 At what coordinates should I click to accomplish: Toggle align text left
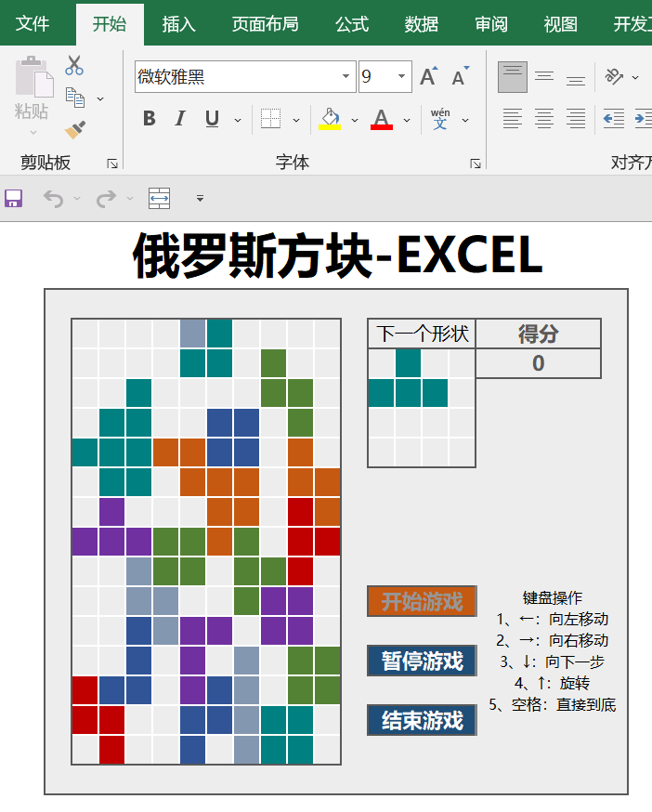pyautogui.click(x=513, y=119)
